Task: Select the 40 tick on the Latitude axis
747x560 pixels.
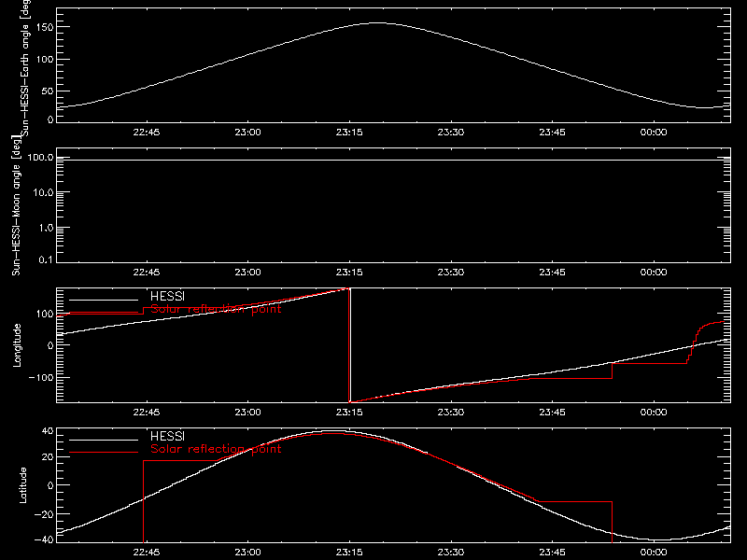Action: [48, 431]
